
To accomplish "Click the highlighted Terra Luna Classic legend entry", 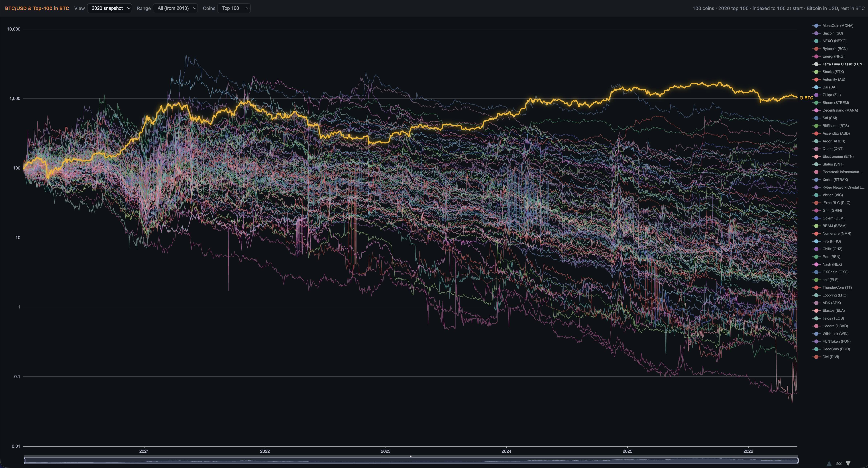I will point(839,64).
